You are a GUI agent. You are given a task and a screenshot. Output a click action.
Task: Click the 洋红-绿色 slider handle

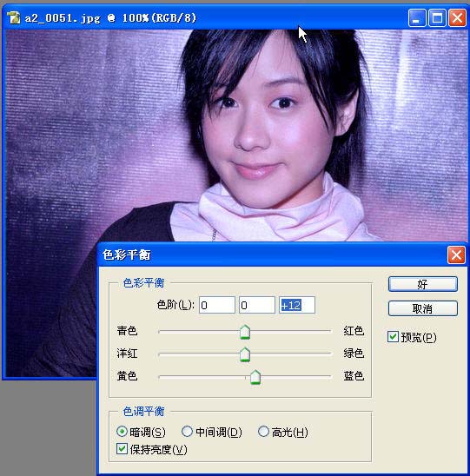[x=245, y=354]
